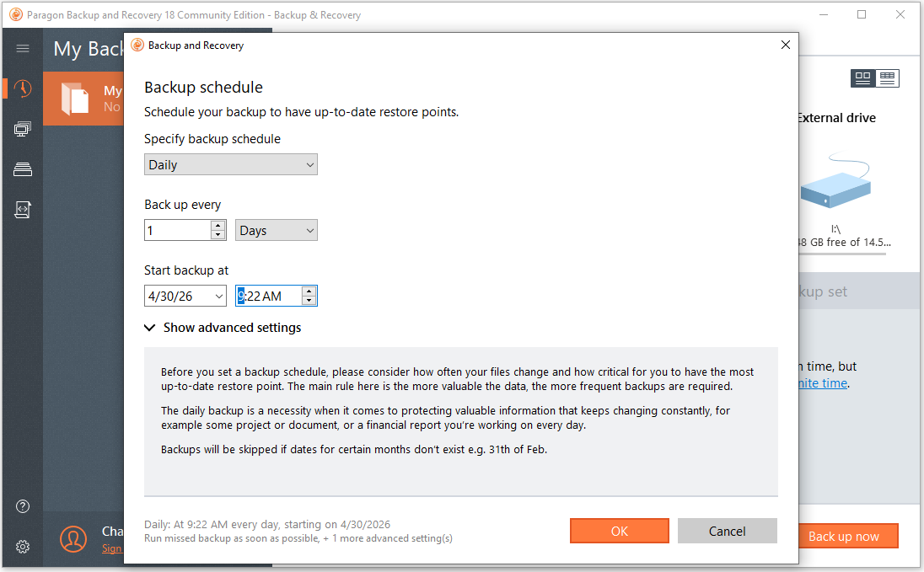Open the Daily schedule dropdown
Viewport: 924px width, 572px height.
[x=230, y=165]
